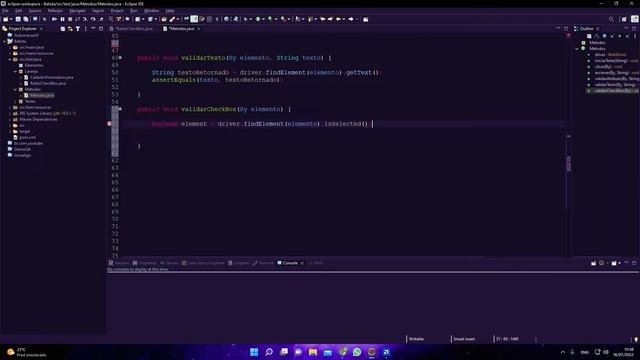Viewport: 640px width, 360px height.
Task: Open the Navigate menu
Action: [x=77, y=11]
